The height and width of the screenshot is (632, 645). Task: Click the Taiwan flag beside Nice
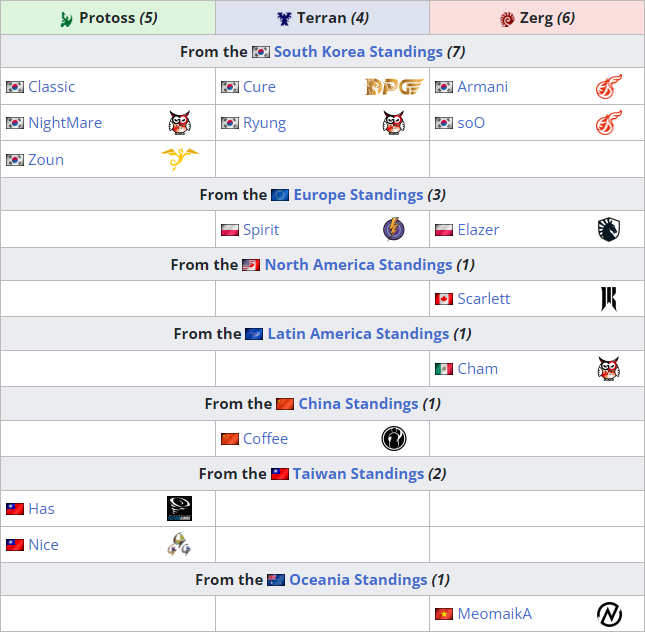[x=15, y=545]
